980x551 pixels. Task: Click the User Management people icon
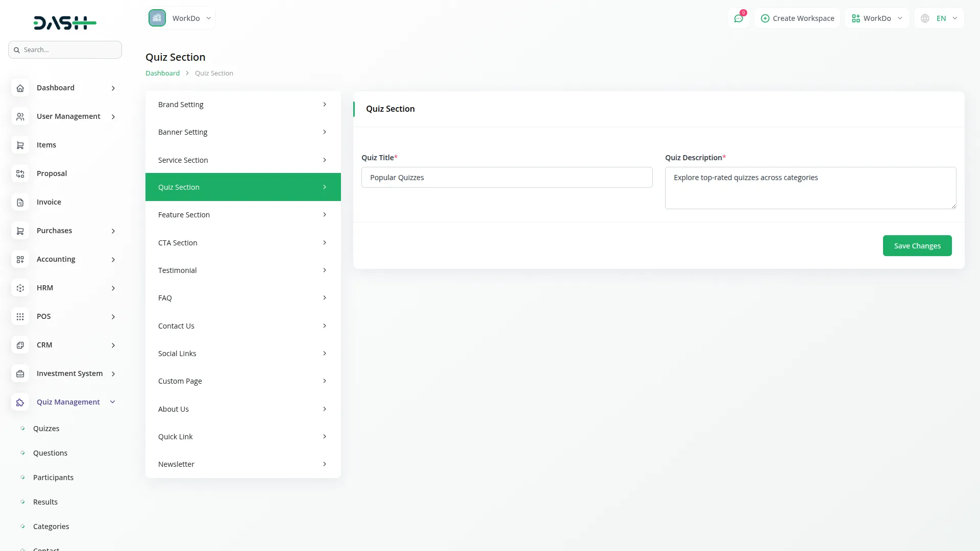coord(20,117)
